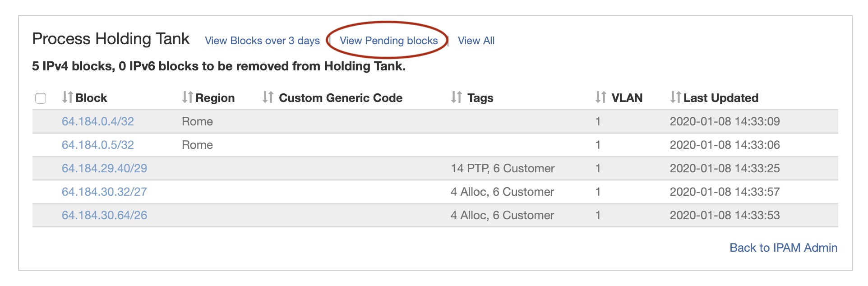This screenshot has width=868, height=286.
Task: Open block 64.184.29.40/29
Action: click(104, 168)
